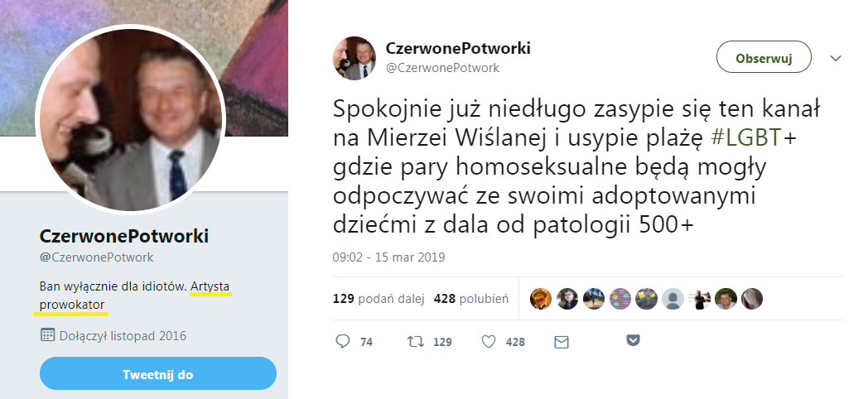
Task: Click the calendar icon beside join date
Action: click(47, 334)
